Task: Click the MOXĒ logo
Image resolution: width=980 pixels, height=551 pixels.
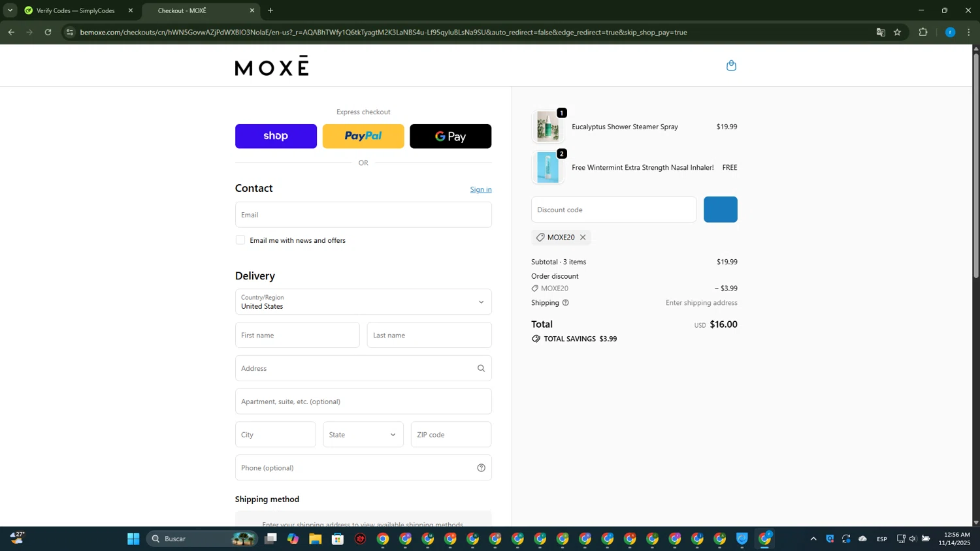Action: pos(272,65)
